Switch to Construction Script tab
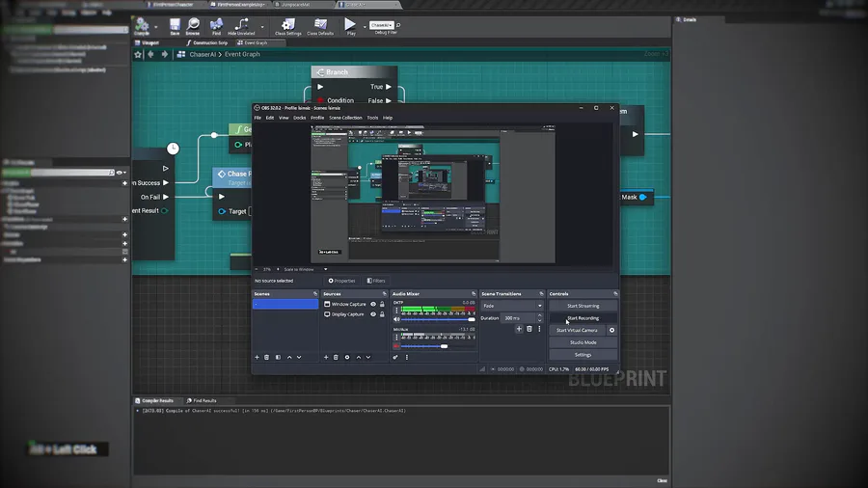 tap(207, 42)
